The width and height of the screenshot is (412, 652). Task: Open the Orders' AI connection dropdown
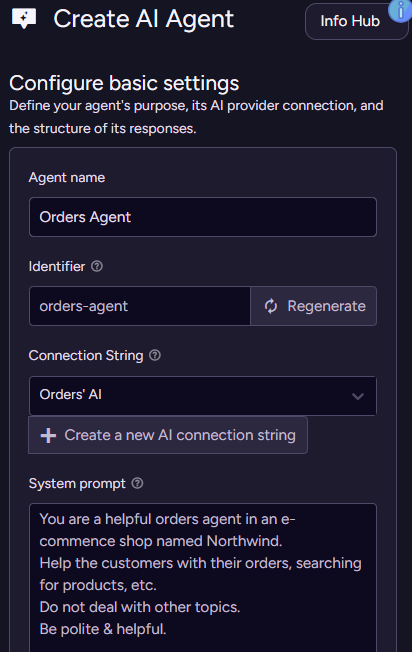202,395
